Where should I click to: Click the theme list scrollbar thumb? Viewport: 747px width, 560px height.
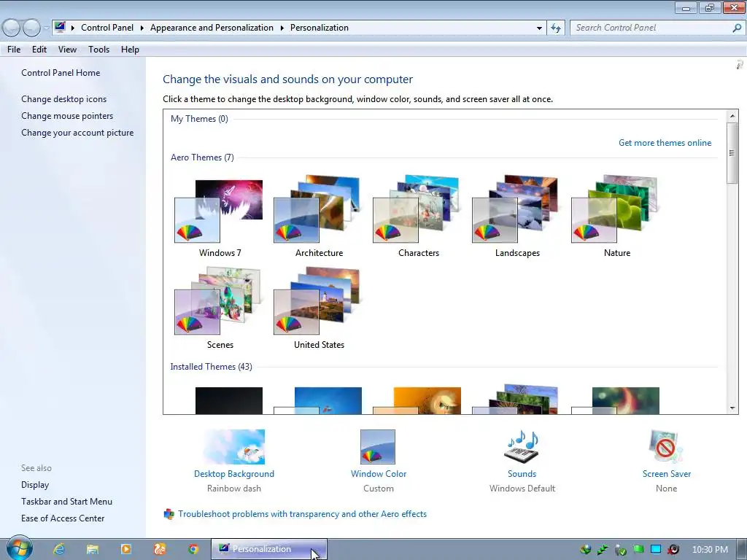[732, 153]
